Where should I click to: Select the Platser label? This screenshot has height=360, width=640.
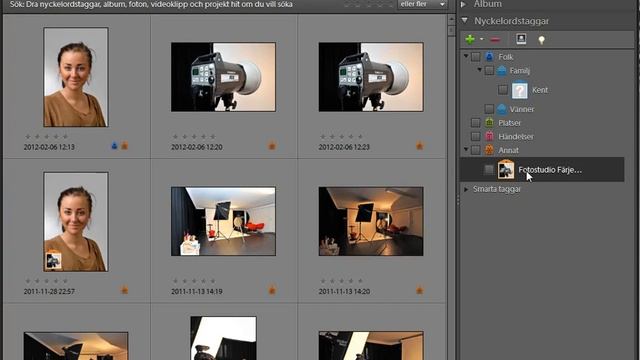tap(509, 123)
